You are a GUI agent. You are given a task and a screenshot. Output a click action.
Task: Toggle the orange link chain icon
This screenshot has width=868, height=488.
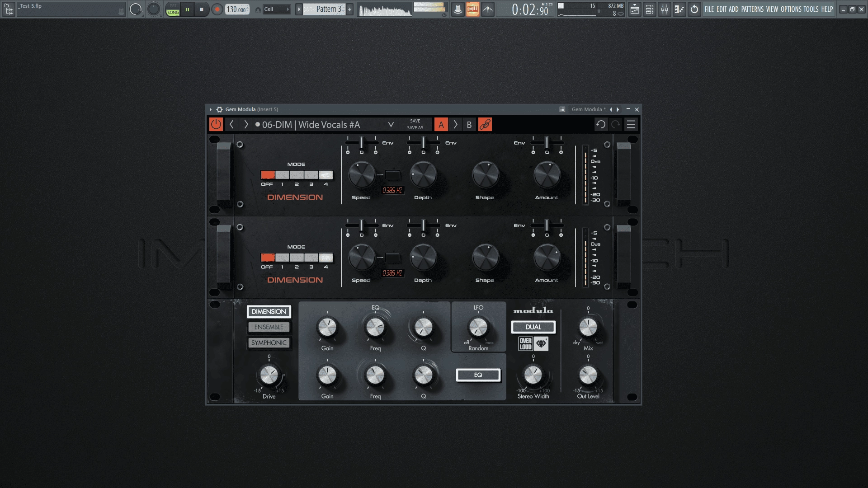pos(485,125)
